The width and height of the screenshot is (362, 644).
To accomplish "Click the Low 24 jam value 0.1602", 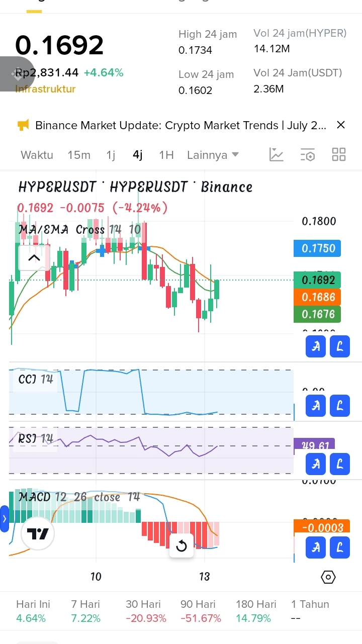I will point(196,90).
